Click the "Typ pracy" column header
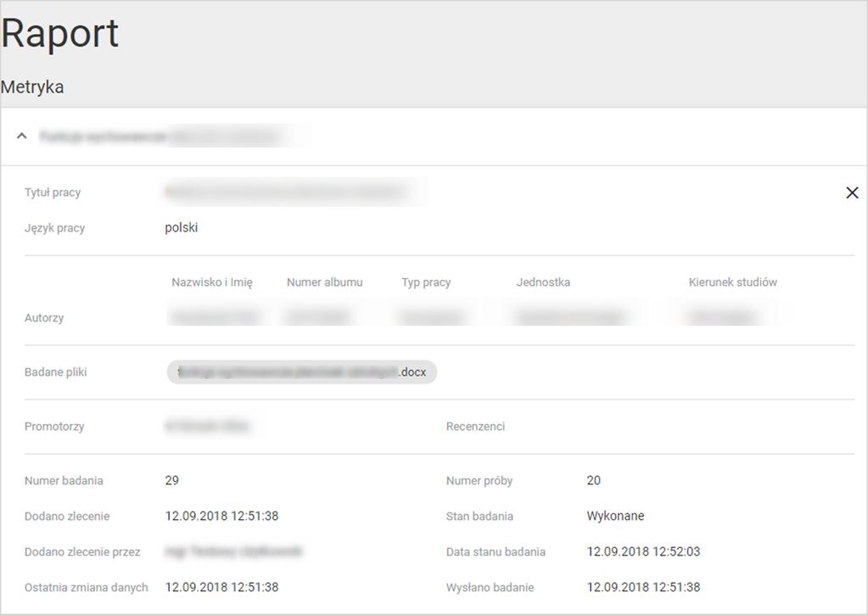The width and height of the screenshot is (868, 615). click(x=426, y=282)
